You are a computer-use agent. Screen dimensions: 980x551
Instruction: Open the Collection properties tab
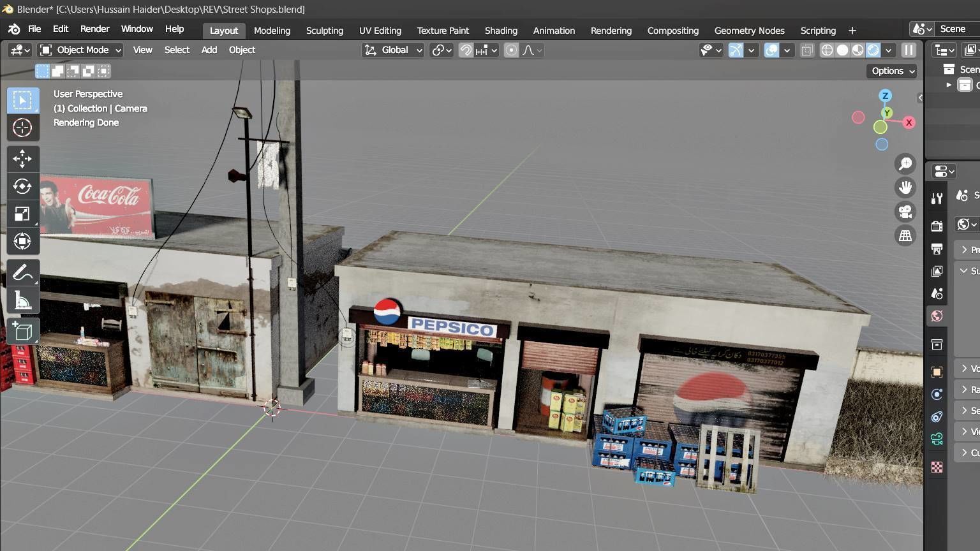[x=937, y=344]
